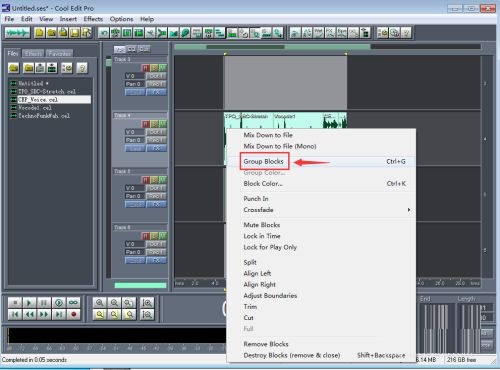This screenshot has height=370, width=500.
Task: Mute Track 5 with the green M button
Action: point(162,180)
